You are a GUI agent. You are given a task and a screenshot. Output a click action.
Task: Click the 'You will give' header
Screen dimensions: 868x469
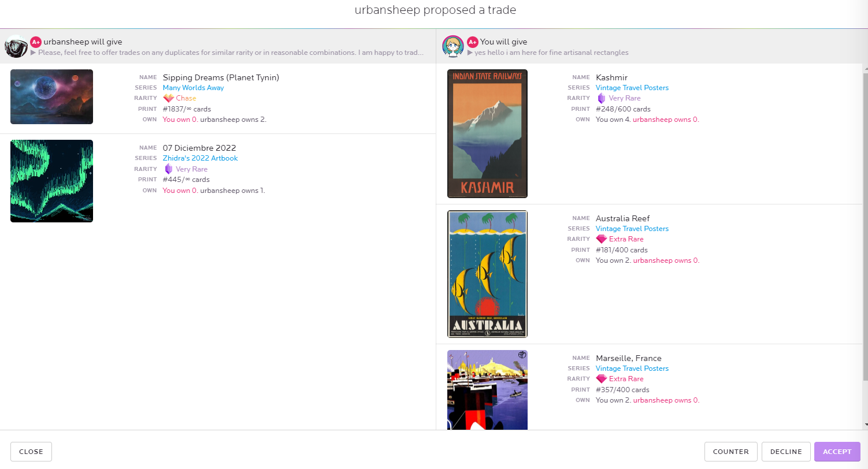pos(503,42)
